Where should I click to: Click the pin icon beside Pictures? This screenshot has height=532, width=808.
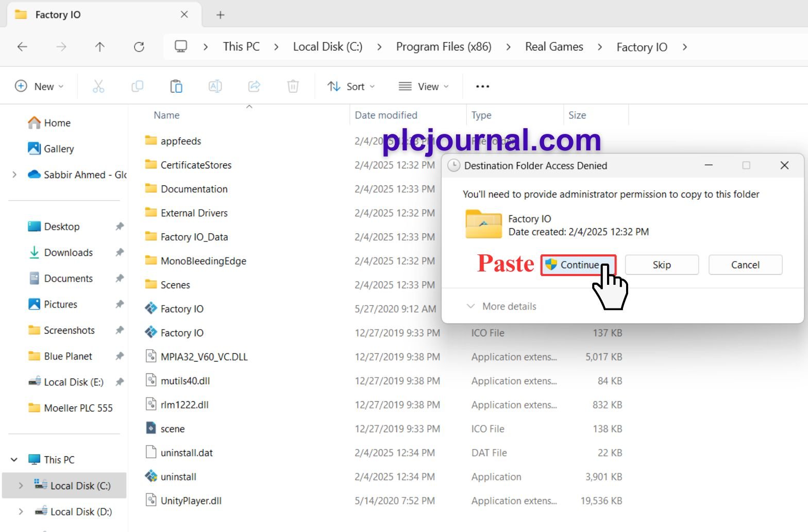[120, 304]
